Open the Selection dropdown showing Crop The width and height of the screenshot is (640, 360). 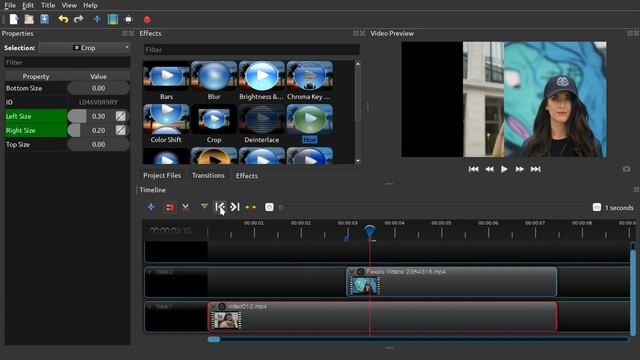click(84, 48)
